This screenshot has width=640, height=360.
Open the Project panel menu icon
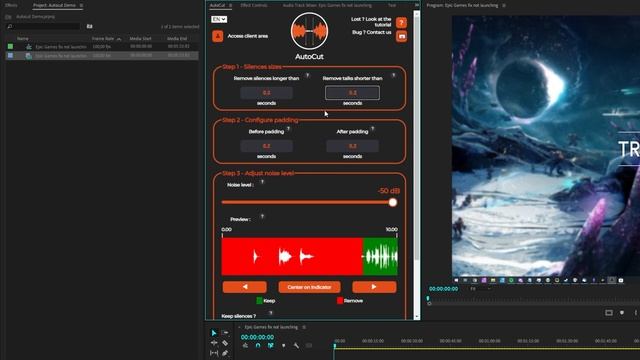pyautogui.click(x=81, y=5)
